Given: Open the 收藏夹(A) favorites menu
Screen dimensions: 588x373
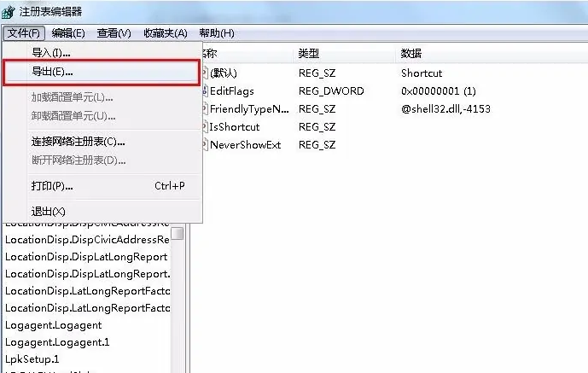Looking at the screenshot, I should pyautogui.click(x=165, y=33).
